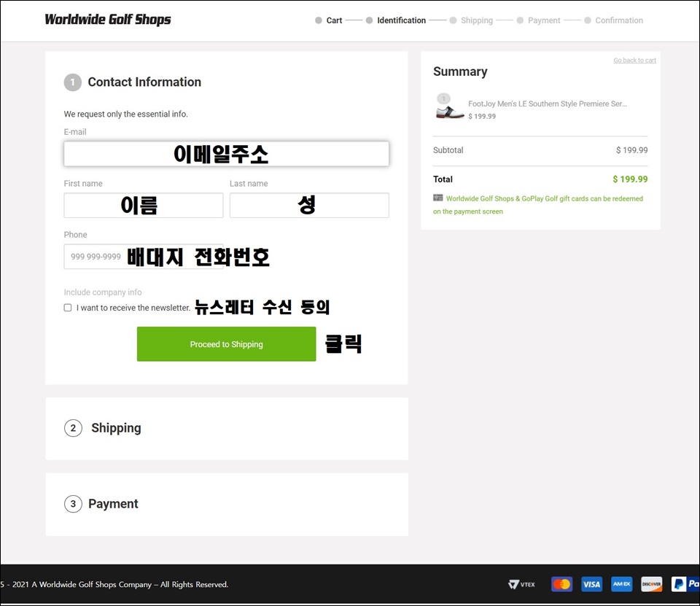
Task: Click 'We request only the essential info.'
Action: click(x=126, y=114)
